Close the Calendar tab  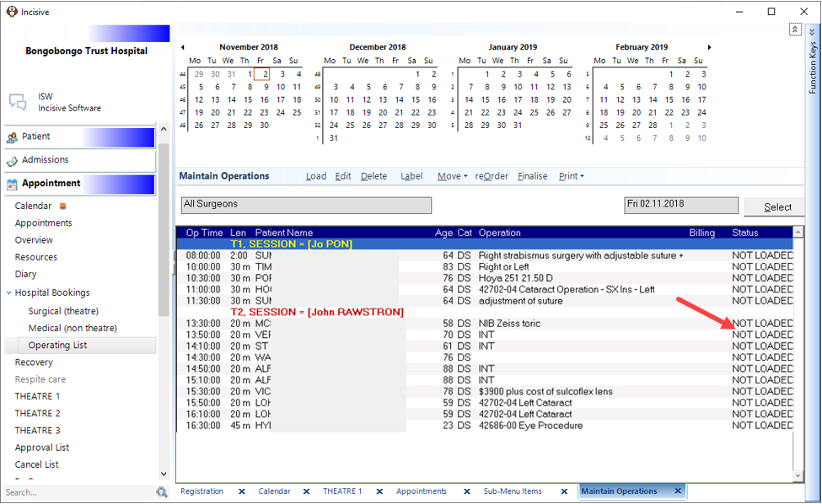[307, 491]
